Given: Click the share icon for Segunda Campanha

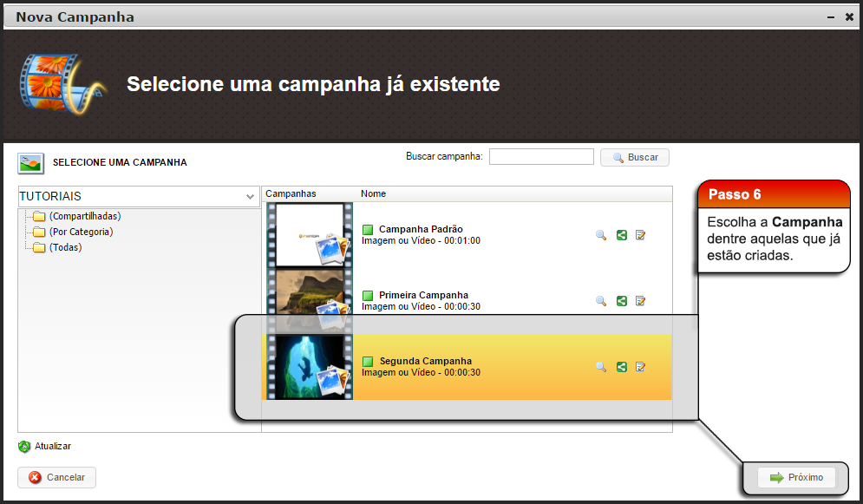Looking at the screenshot, I should pyautogui.click(x=622, y=367).
